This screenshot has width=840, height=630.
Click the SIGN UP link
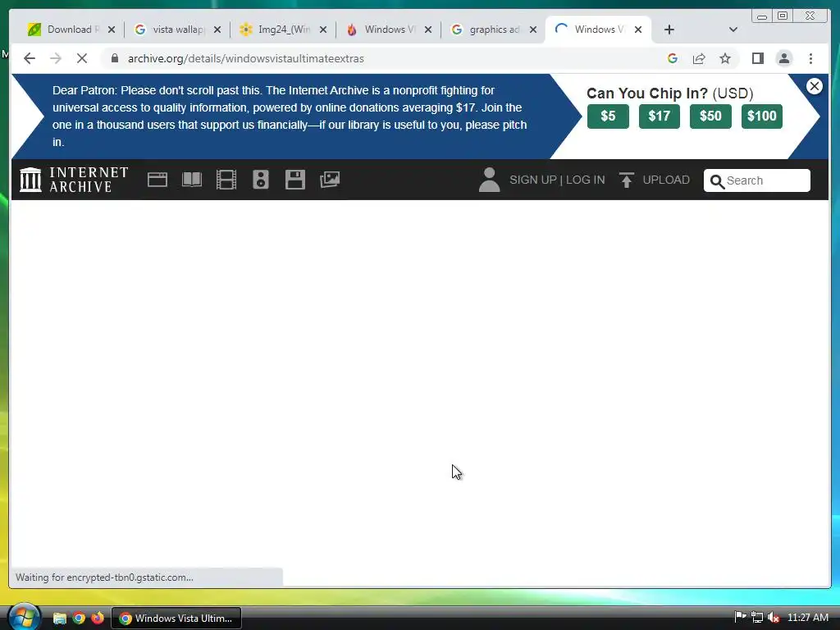(x=533, y=180)
